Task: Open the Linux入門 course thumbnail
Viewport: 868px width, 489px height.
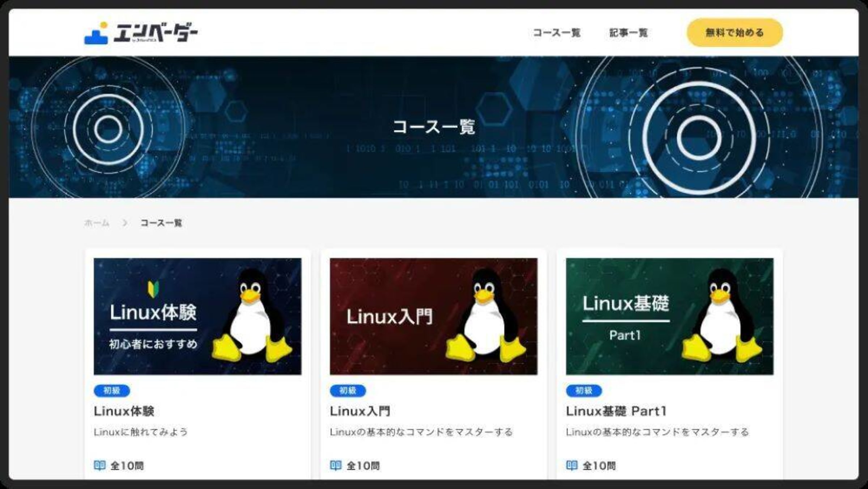Action: (433, 316)
